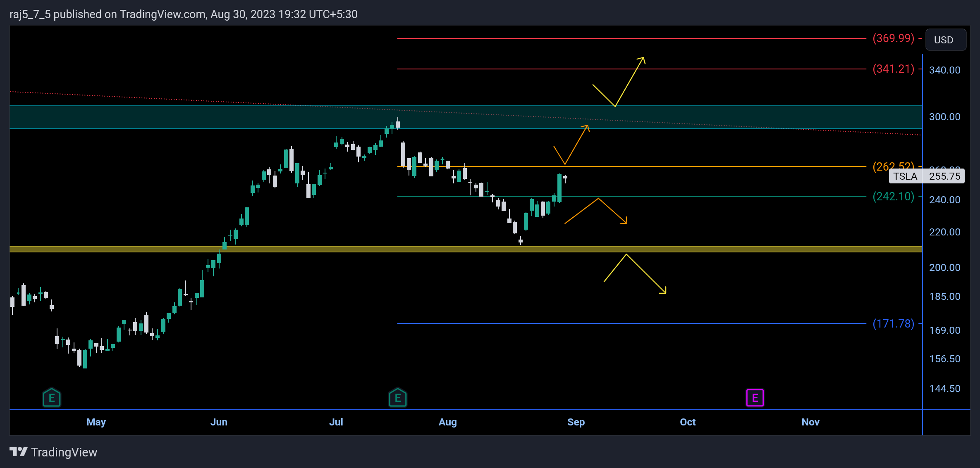The image size is (980, 468).
Task: Select the blue 171.78 level label
Action: [893, 323]
